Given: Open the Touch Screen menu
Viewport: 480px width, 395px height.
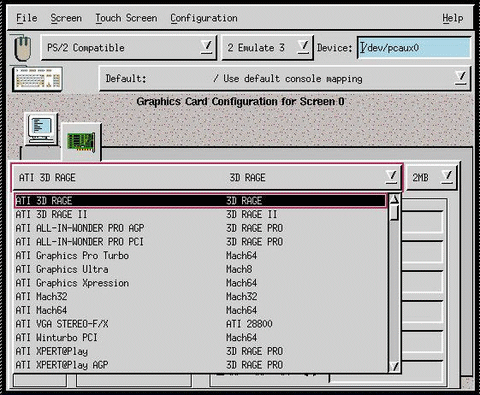Looking at the screenshot, I should 126,18.
